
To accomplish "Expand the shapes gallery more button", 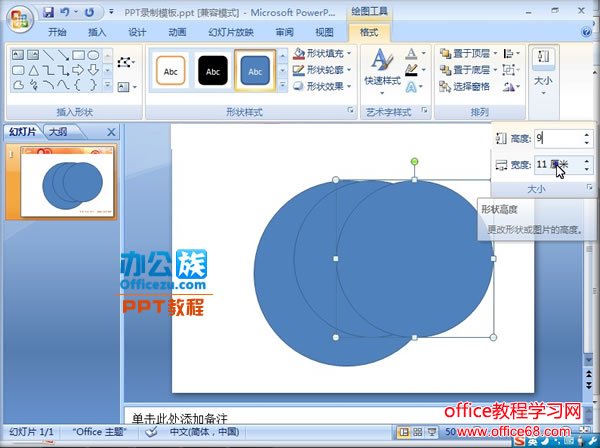I will click(108, 85).
